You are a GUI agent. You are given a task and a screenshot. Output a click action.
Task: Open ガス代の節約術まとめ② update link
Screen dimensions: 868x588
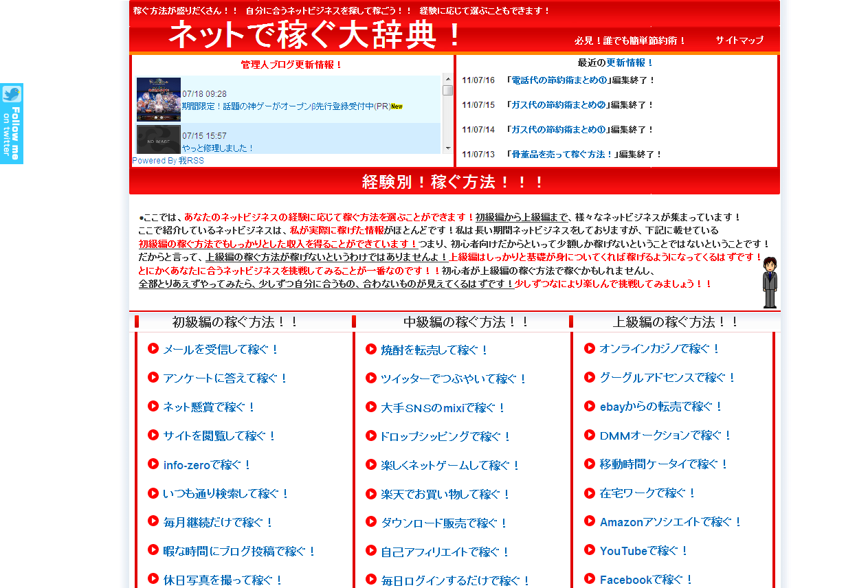click(559, 105)
